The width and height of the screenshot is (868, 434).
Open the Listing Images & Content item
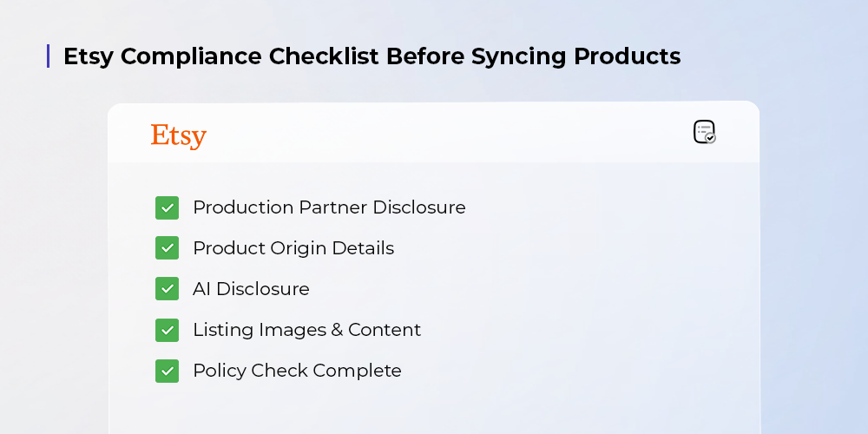click(306, 330)
